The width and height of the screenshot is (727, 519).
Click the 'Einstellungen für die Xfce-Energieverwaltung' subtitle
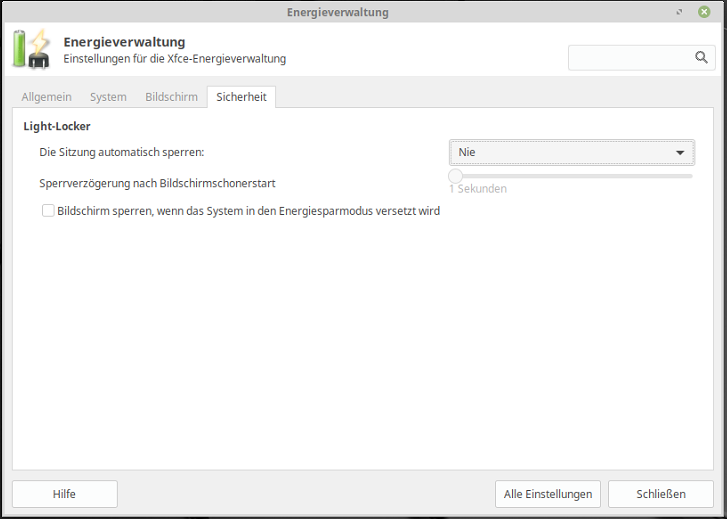174,59
